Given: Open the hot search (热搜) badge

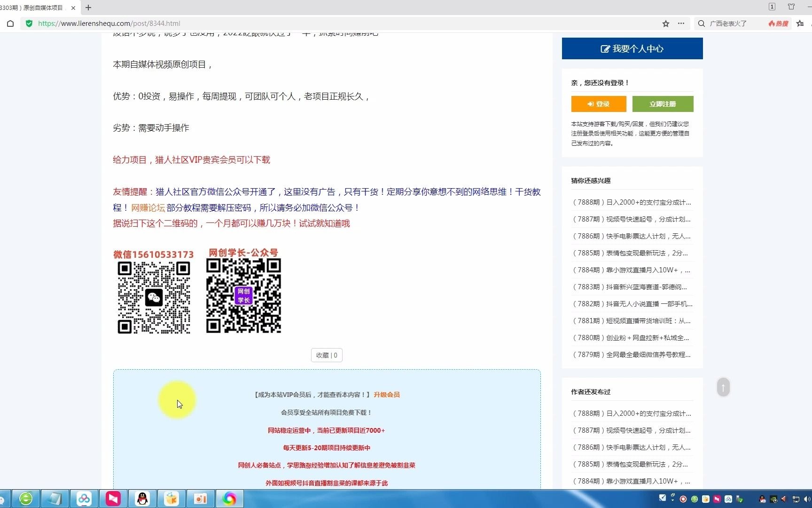Looking at the screenshot, I should click(779, 24).
